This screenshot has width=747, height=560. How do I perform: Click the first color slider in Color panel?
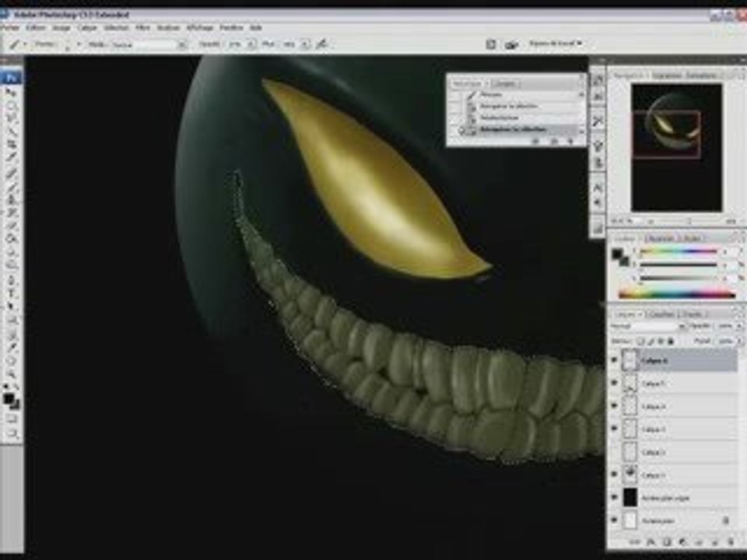[x=679, y=251]
